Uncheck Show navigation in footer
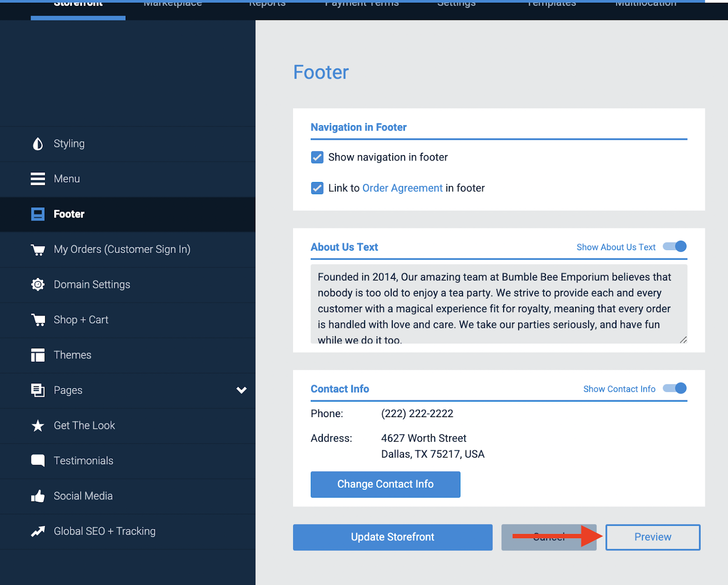This screenshot has height=585, width=728. (x=317, y=157)
